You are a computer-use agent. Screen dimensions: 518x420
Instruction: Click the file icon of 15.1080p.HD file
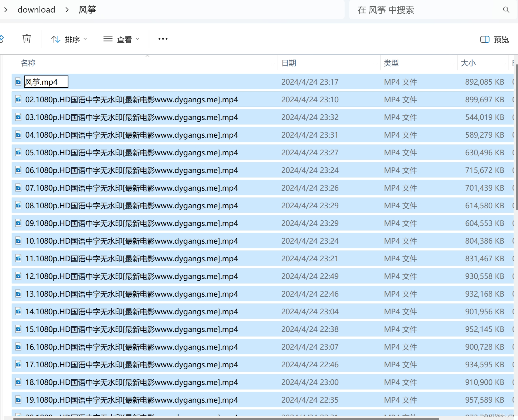18,329
